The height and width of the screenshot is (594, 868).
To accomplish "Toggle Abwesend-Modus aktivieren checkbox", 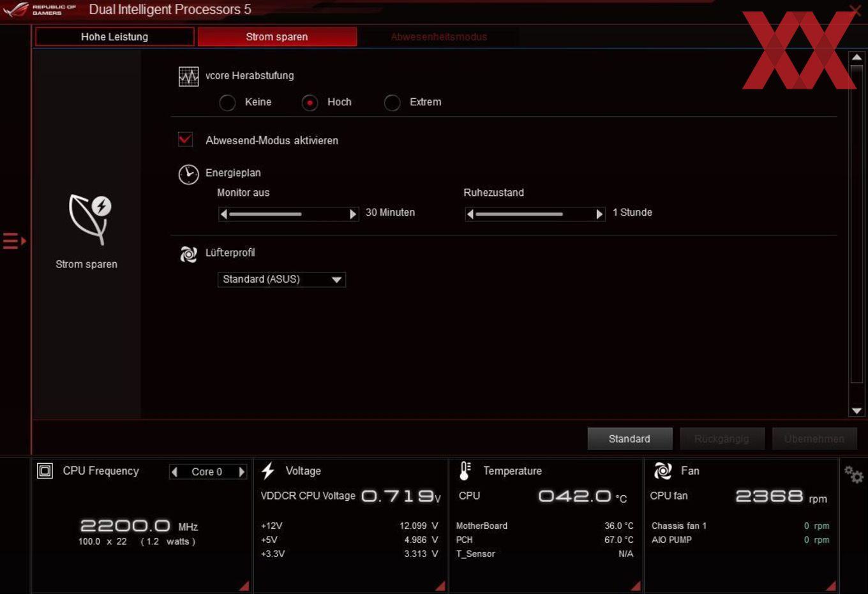I will (185, 139).
